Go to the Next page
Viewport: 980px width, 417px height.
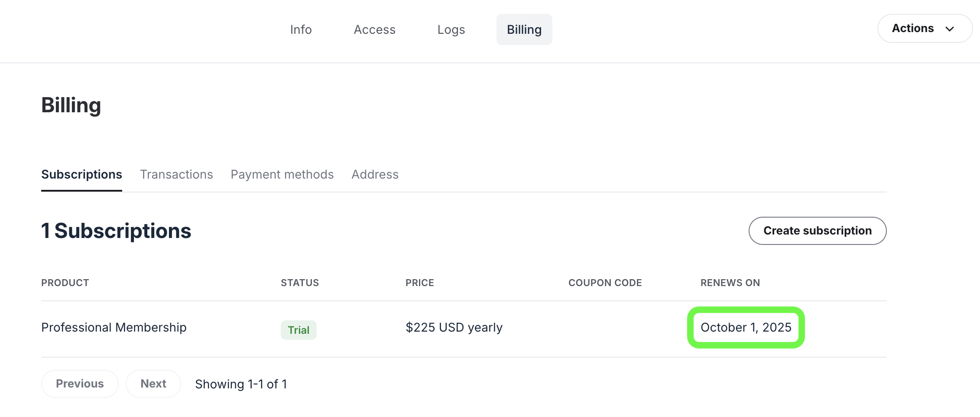[x=153, y=384]
